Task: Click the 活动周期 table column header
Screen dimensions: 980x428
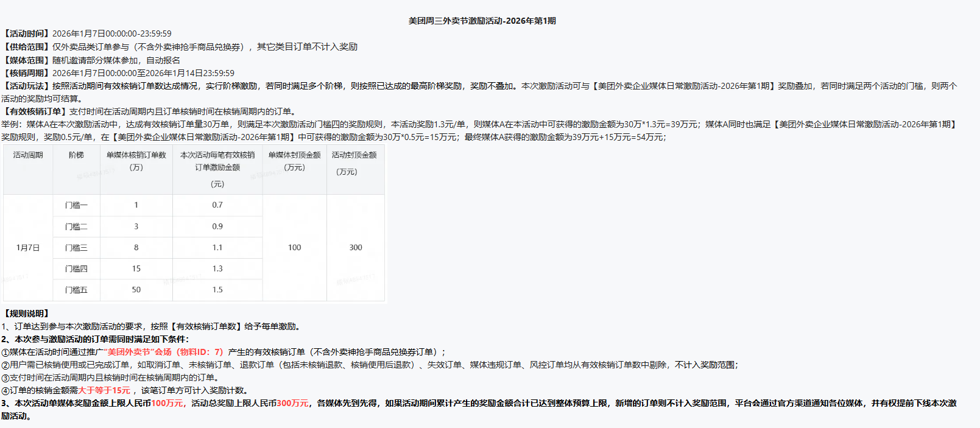Action: coord(28,155)
